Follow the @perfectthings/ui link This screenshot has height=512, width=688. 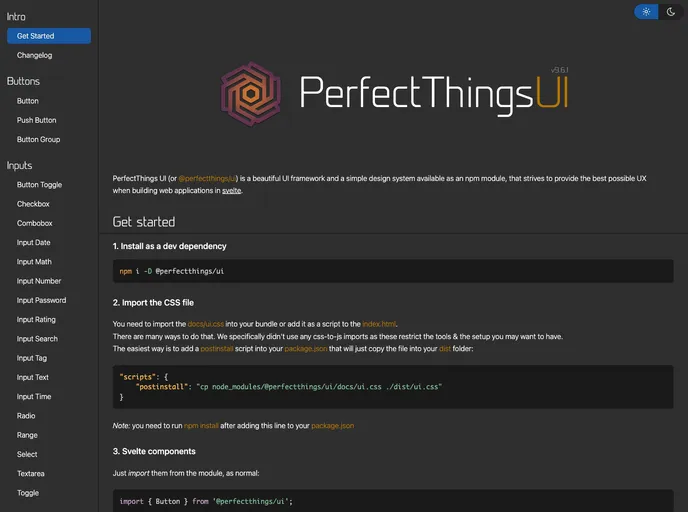pos(208,179)
